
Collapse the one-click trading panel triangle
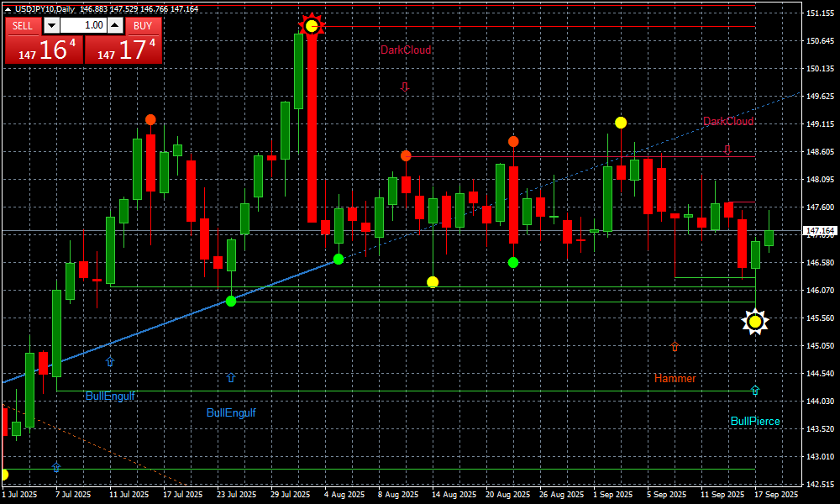pyautogui.click(x=8, y=8)
